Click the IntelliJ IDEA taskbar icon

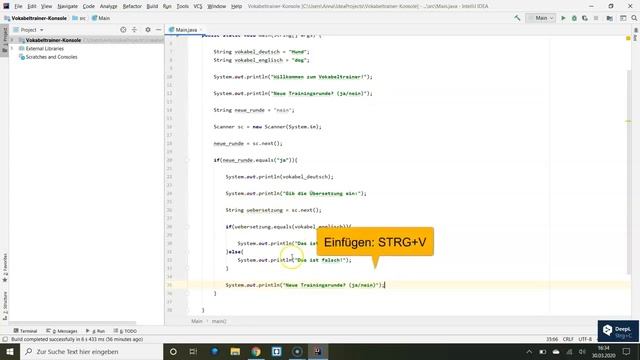(318, 351)
